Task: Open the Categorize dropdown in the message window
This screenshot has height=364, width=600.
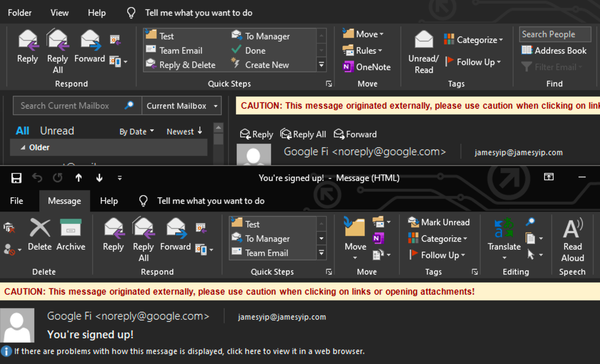Action: (x=438, y=238)
